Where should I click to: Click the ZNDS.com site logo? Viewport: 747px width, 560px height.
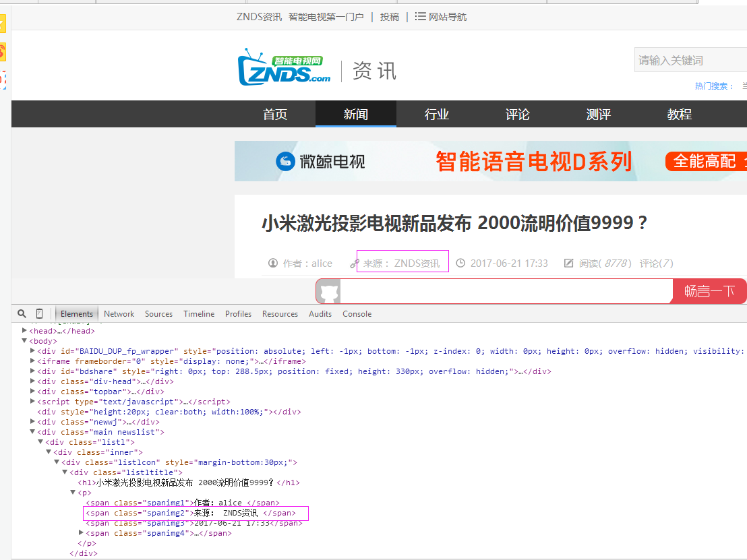click(284, 67)
